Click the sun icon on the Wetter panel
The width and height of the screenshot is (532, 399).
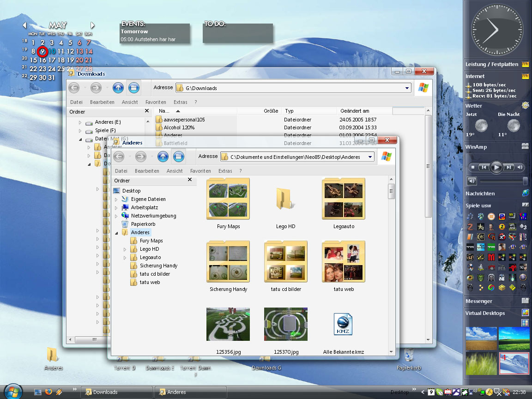[x=525, y=106]
